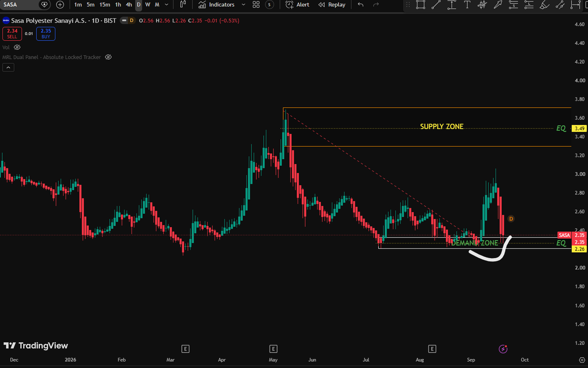Click the purple lightning icon on the time axis
Screen dimensions: 588x368
point(503,349)
